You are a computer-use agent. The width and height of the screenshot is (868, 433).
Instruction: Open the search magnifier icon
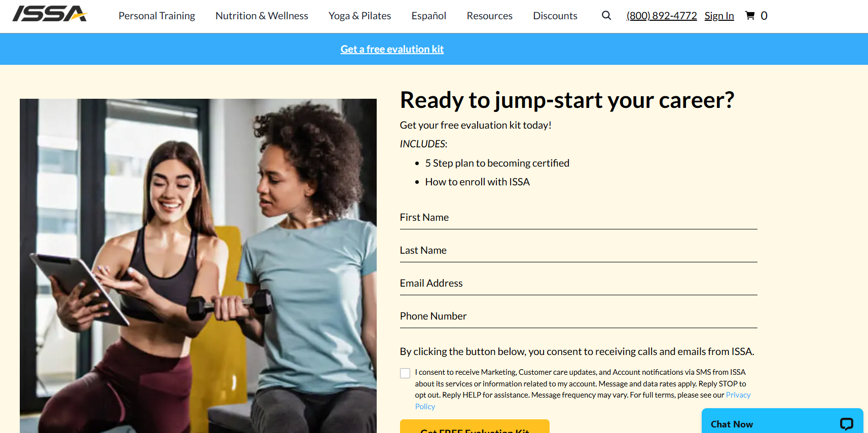click(x=606, y=16)
